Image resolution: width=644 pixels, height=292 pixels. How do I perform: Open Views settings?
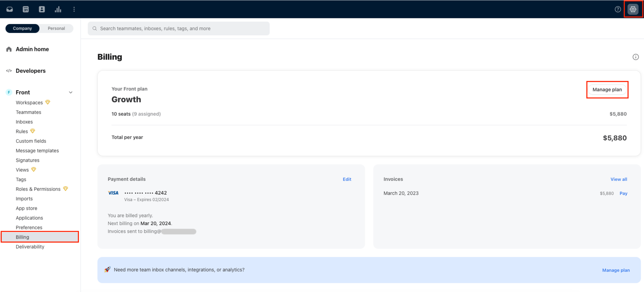22,170
